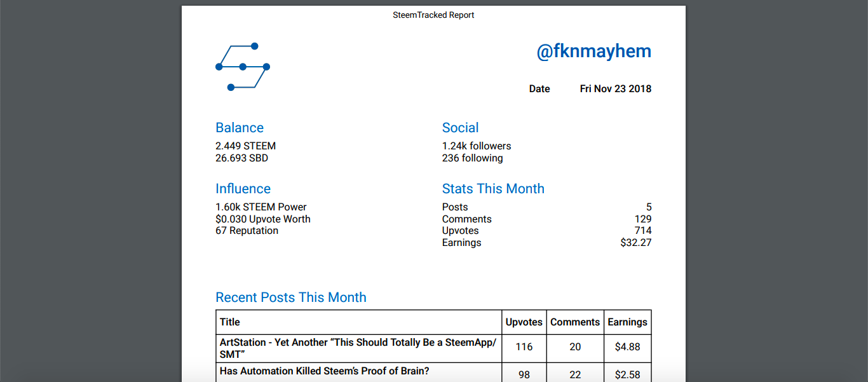This screenshot has height=382, width=868.
Task: Select the 67 Reputation line
Action: coord(247,231)
